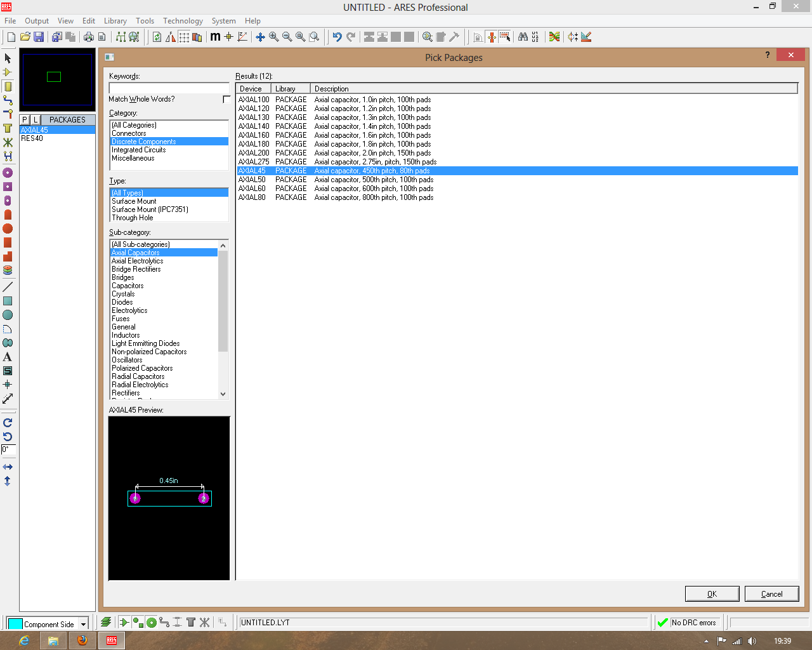The width and height of the screenshot is (812, 650).
Task: Open the Output menu
Action: point(37,21)
